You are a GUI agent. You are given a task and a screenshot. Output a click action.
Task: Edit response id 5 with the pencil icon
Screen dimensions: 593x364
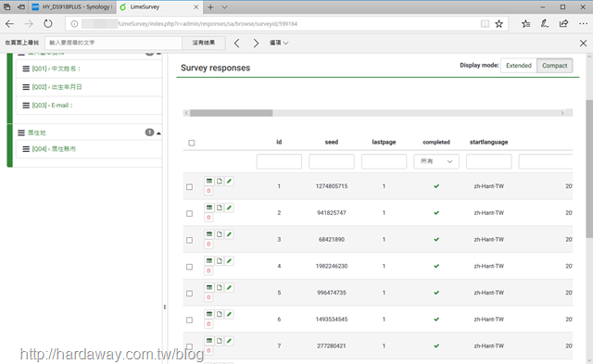[x=229, y=288]
